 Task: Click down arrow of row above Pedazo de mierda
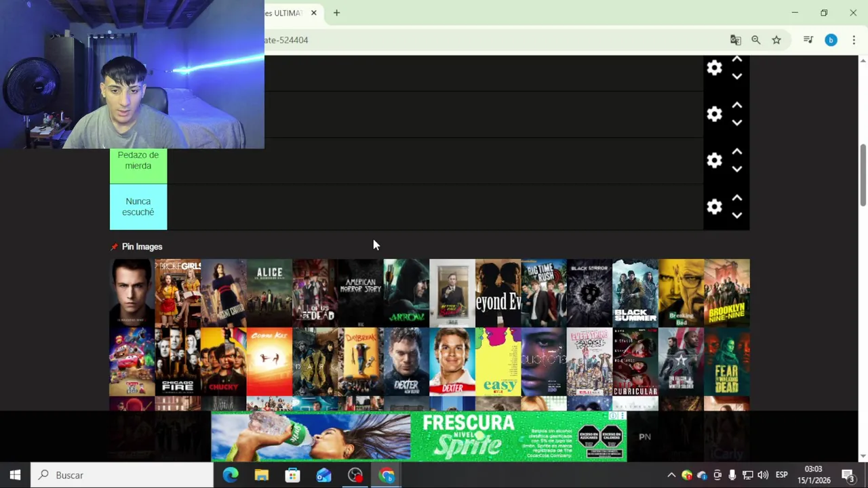pyautogui.click(x=737, y=123)
